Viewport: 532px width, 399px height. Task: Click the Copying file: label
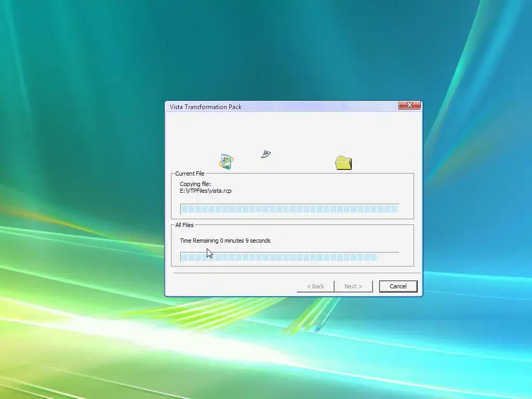(x=195, y=184)
